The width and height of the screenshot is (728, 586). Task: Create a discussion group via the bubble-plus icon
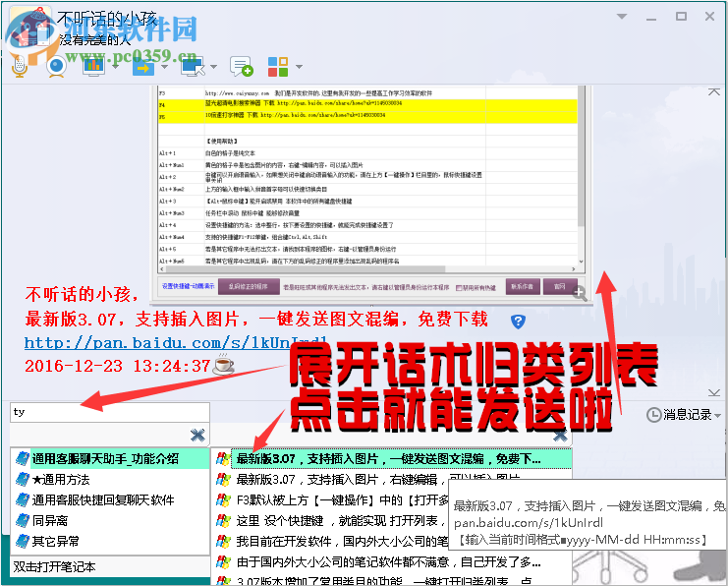coord(242,67)
